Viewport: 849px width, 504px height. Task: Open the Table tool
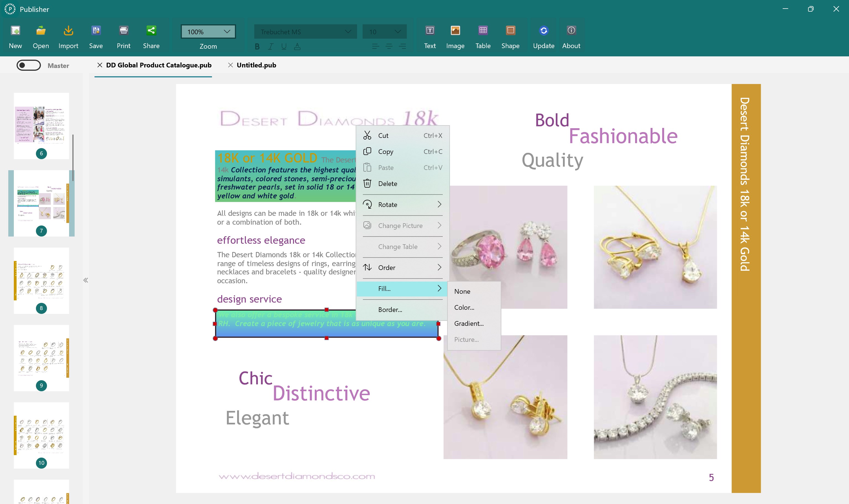483,36
